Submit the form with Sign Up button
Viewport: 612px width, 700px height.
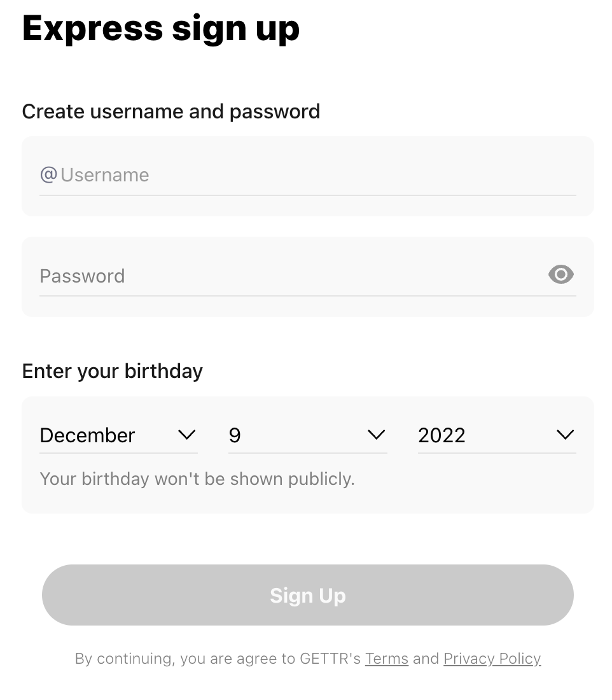pyautogui.click(x=307, y=595)
